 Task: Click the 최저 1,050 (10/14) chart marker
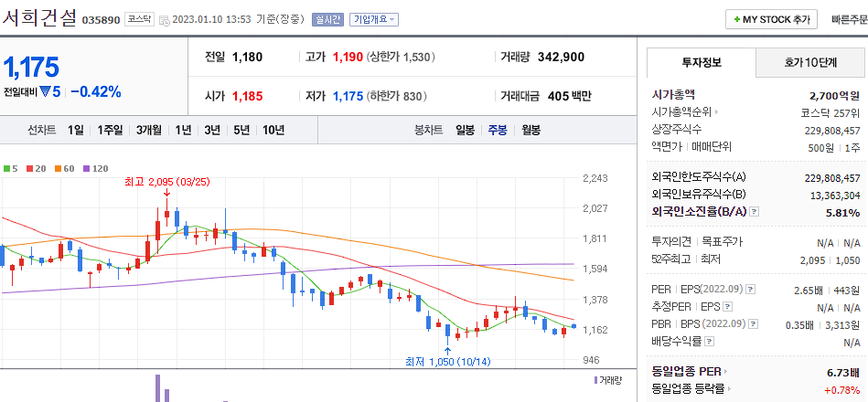(448, 362)
